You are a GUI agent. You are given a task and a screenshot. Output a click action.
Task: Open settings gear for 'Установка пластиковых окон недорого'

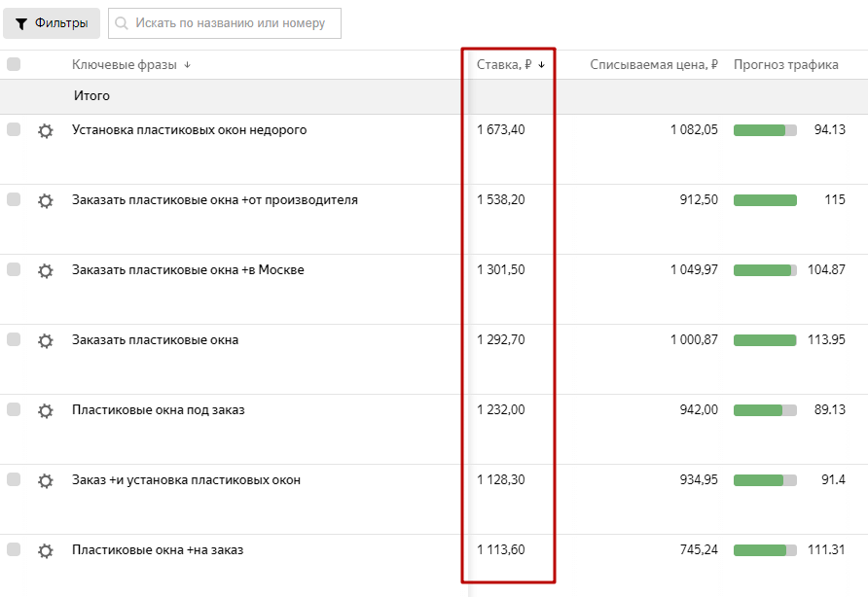tap(46, 131)
